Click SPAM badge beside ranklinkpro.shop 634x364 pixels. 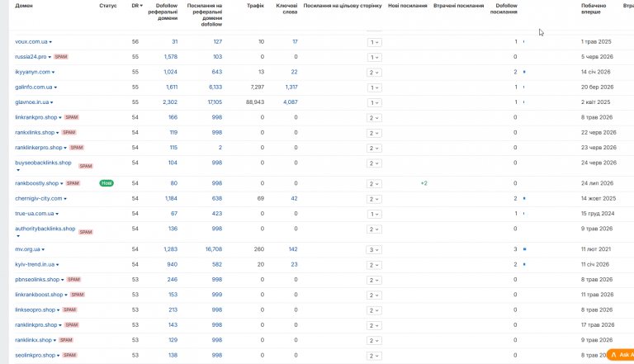click(x=72, y=324)
